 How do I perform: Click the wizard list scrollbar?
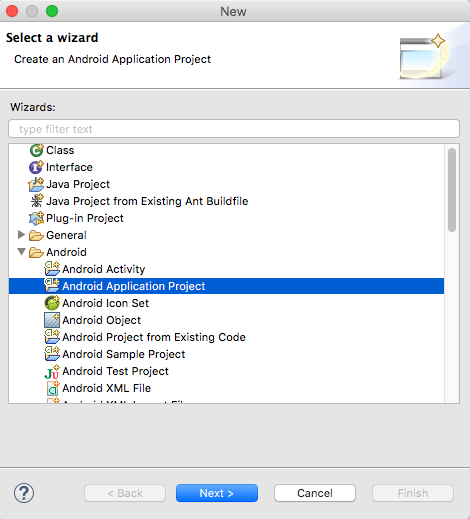point(452,190)
